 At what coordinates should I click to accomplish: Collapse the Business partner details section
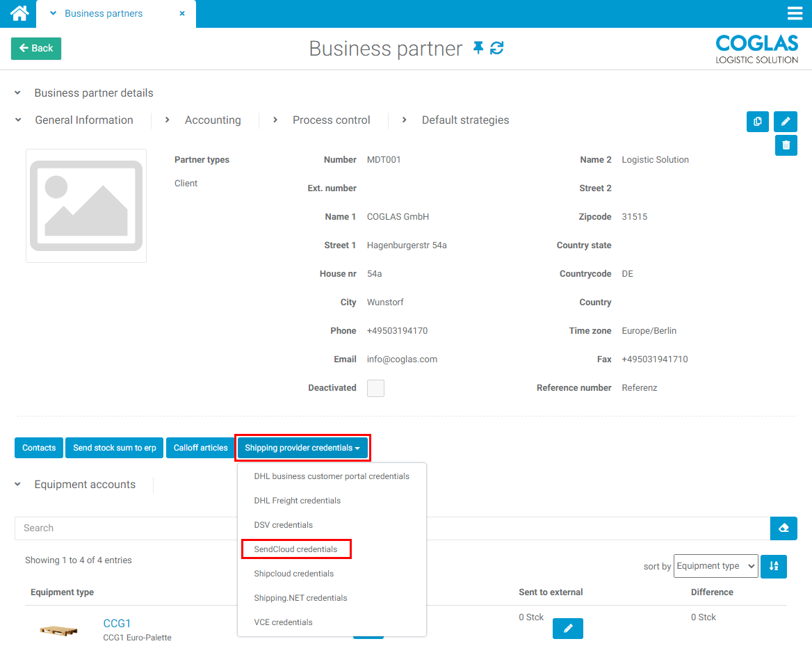coord(18,93)
